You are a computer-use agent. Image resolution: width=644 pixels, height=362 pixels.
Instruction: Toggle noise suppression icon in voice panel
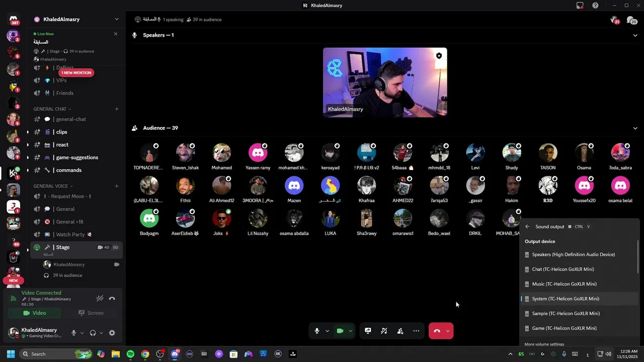click(100, 299)
